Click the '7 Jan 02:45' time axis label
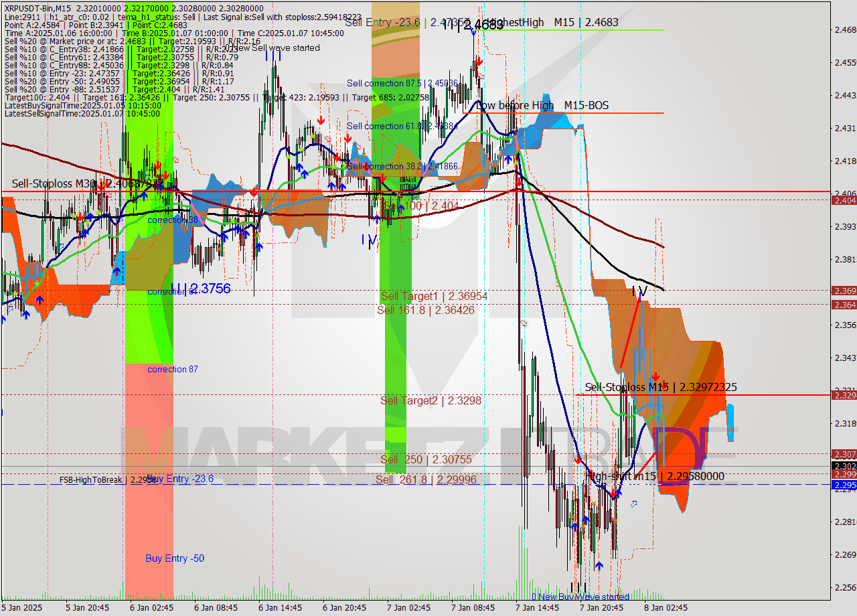This screenshot has height=616, width=857. 408,608
